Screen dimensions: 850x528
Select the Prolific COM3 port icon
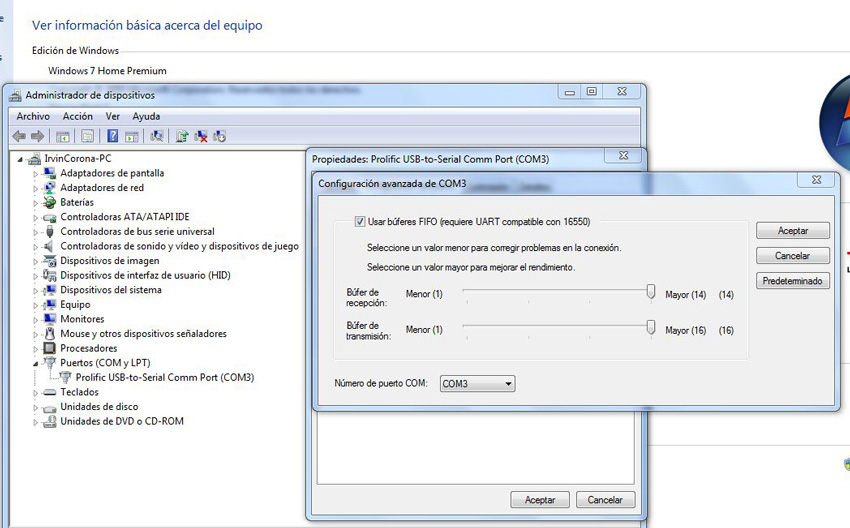coord(66,377)
